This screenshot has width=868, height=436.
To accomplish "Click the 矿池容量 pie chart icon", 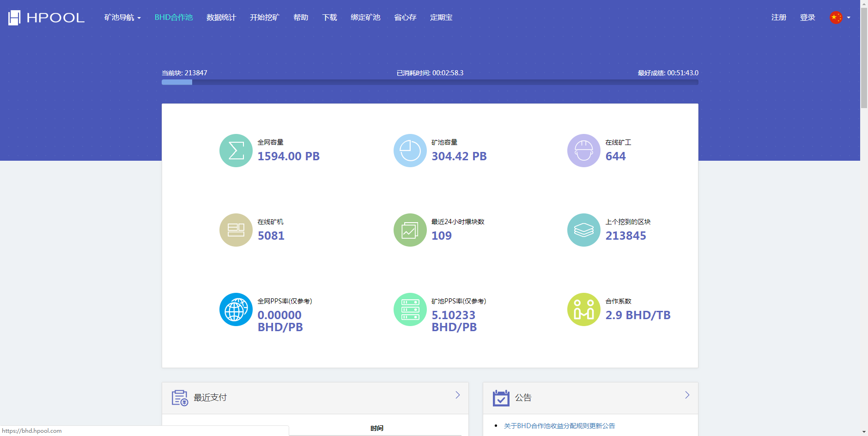I will [x=410, y=151].
